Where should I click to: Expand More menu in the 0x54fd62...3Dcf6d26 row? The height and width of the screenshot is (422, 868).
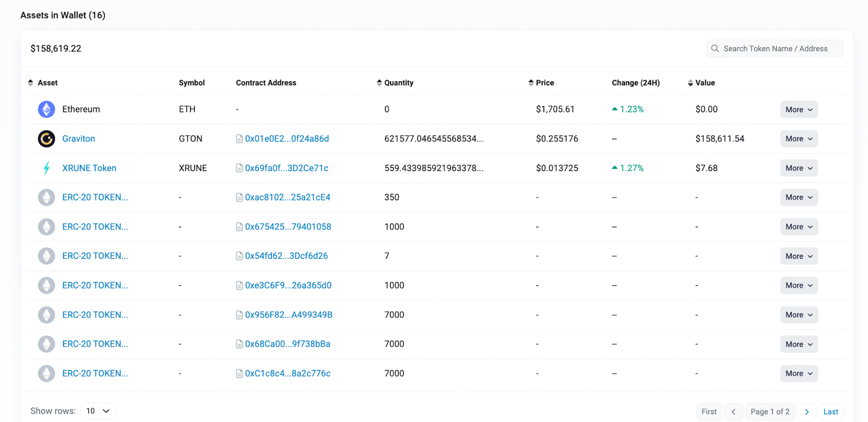coord(799,256)
